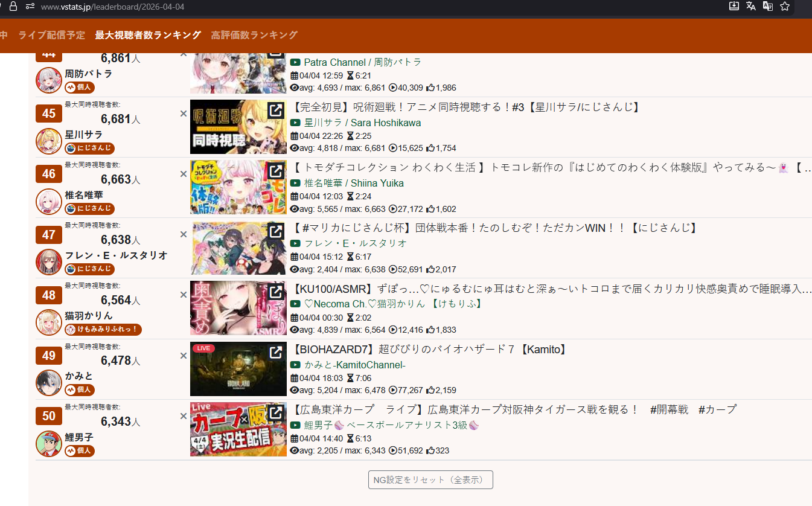Open external link icon on 鯉男子 カープ thumbnail
This screenshot has height=506, width=812.
[275, 413]
